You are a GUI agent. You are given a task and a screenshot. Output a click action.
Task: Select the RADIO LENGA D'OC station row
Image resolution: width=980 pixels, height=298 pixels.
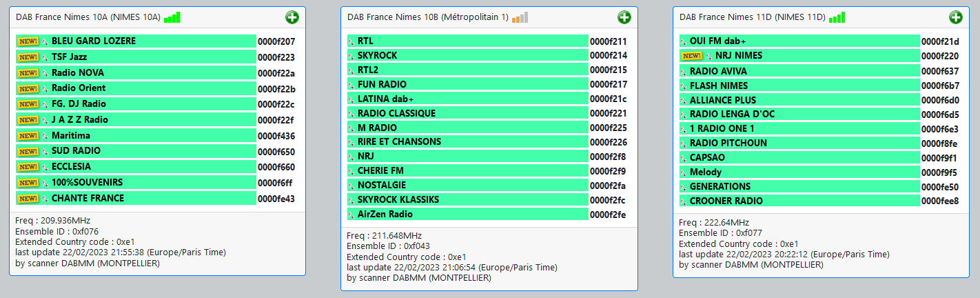[x=799, y=115]
